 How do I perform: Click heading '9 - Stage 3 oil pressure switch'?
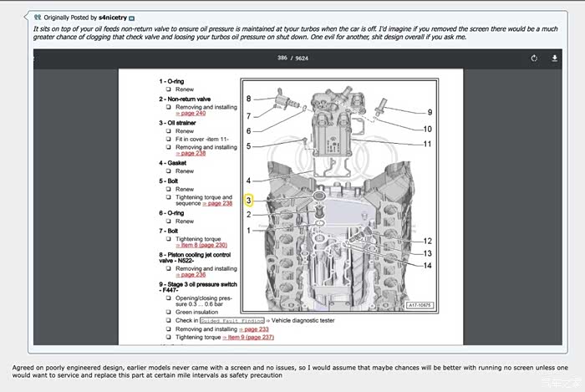click(198, 287)
